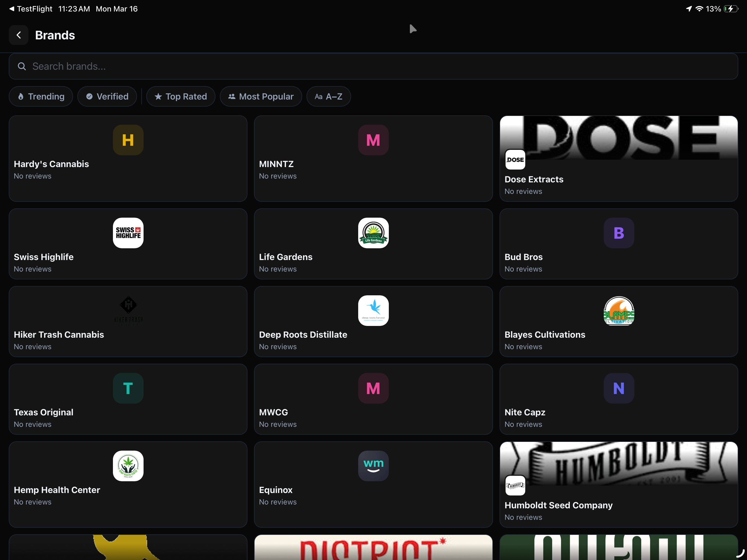Open Swiss Highlife brand name

point(43,257)
